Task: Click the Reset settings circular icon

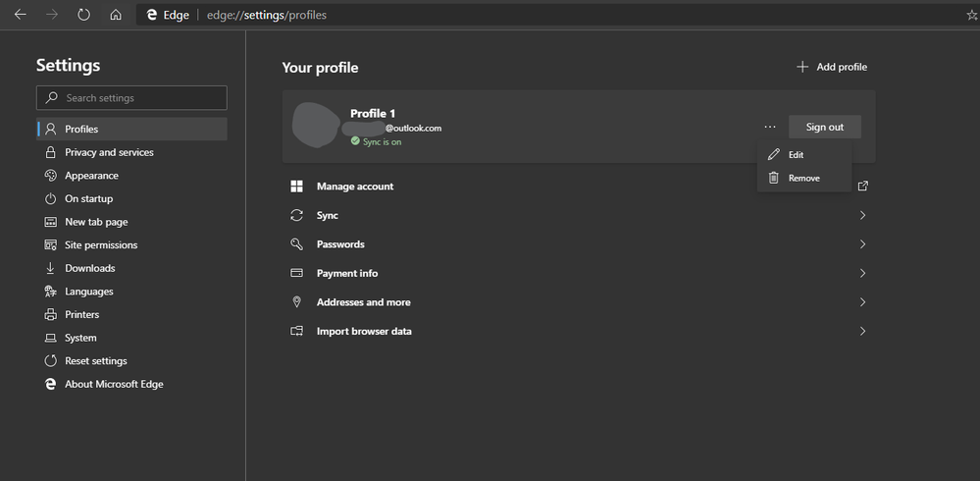Action: [x=51, y=361]
